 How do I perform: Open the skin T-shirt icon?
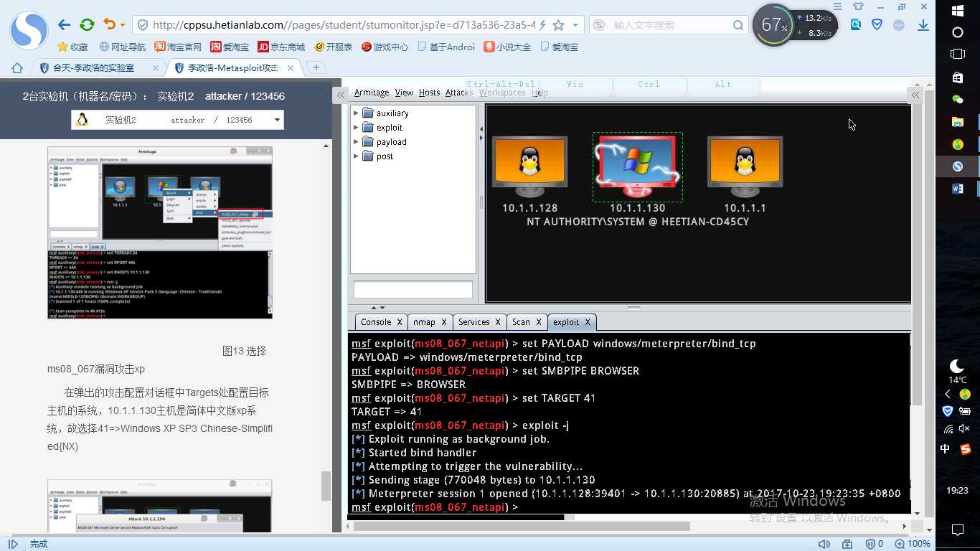pyautogui.click(x=858, y=6)
